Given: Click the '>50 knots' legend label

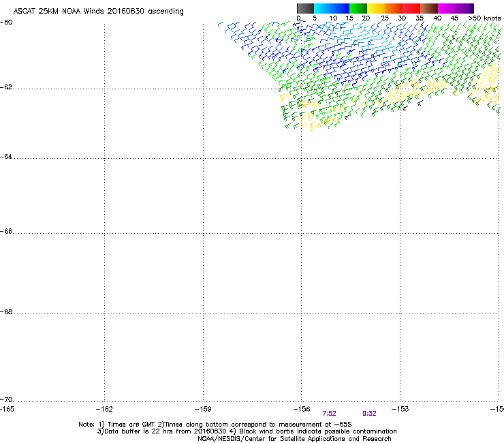Looking at the screenshot, I should point(484,18).
